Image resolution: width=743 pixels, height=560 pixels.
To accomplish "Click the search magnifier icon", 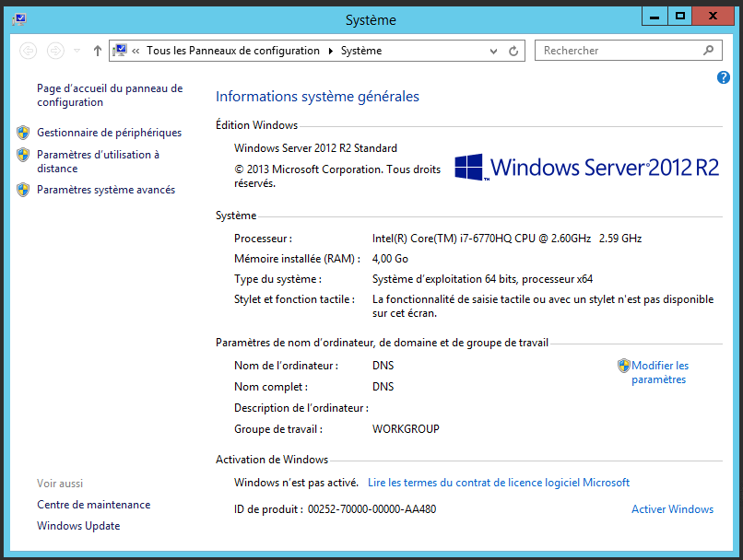I will coord(708,50).
